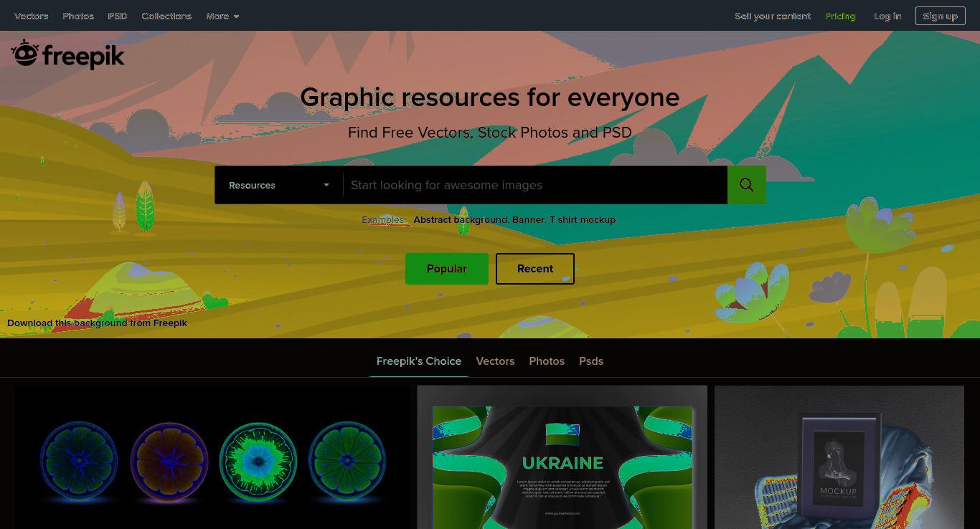Open the citrus slices thumbnail
This screenshot has width=980, height=529.
point(212,457)
